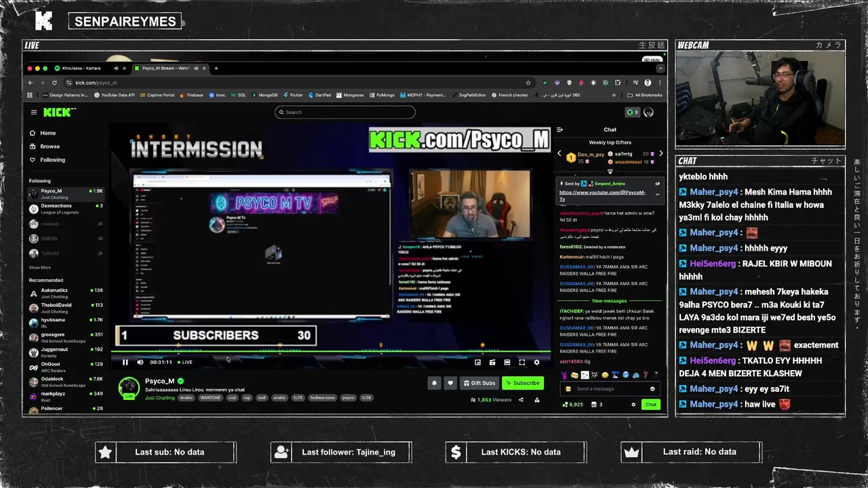Click Show More under Following

(x=40, y=267)
